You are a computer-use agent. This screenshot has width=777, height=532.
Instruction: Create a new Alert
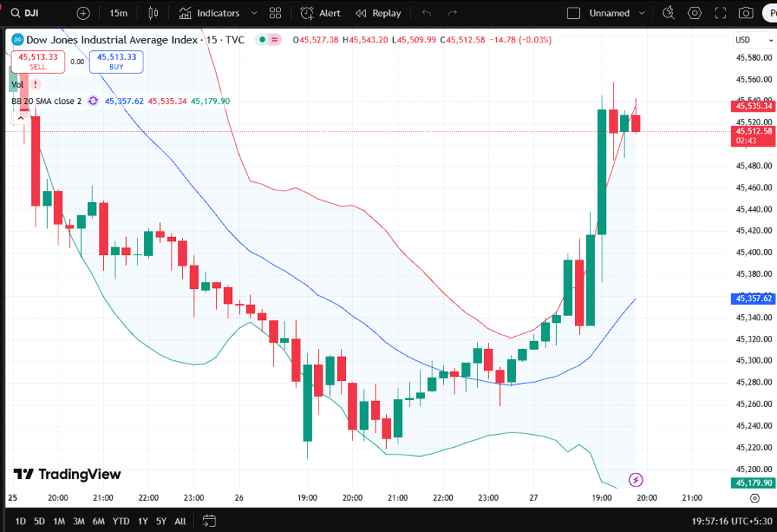(x=321, y=14)
